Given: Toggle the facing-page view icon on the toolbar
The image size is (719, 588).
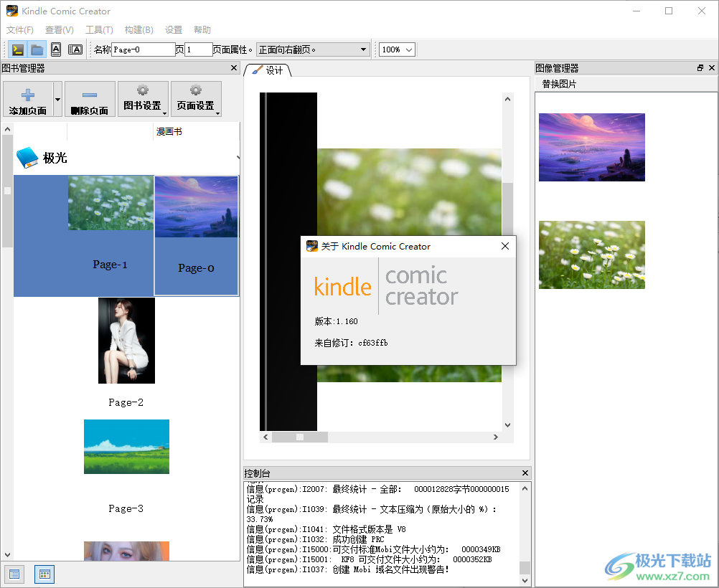Looking at the screenshot, I should [75, 49].
